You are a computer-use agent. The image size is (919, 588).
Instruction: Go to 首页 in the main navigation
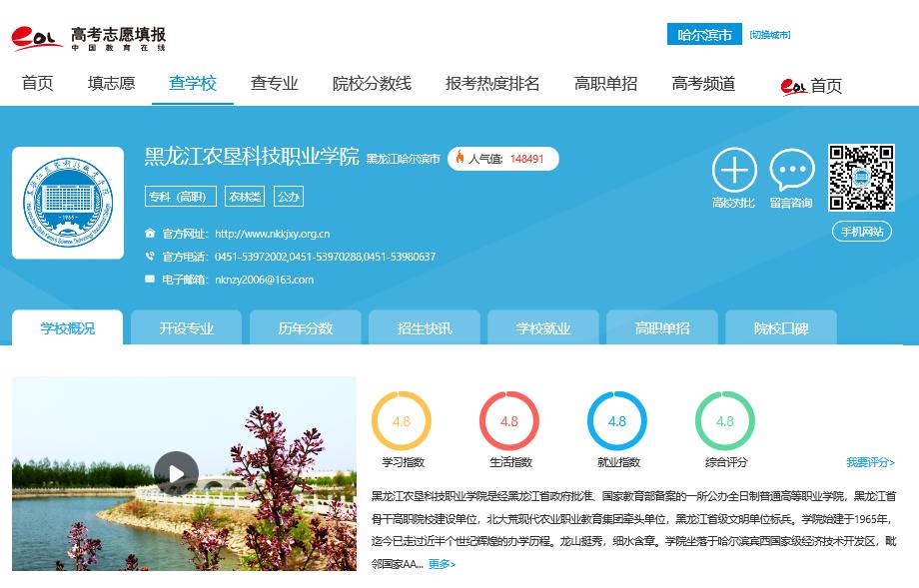[38, 83]
